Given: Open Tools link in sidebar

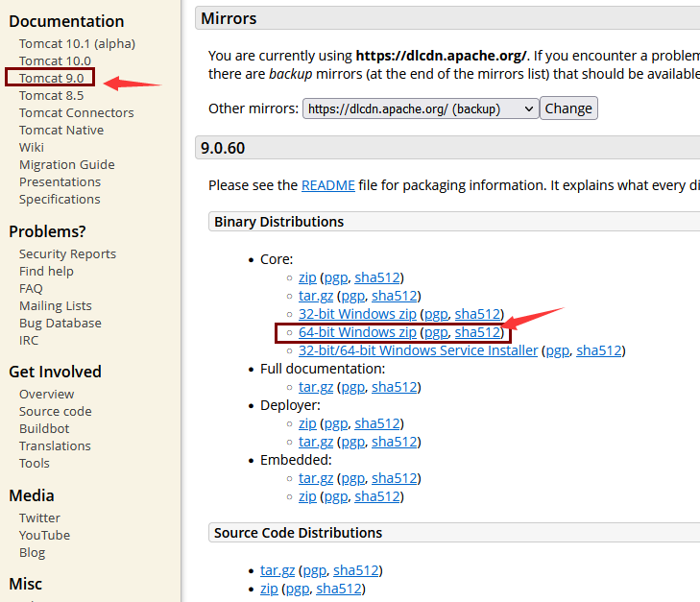Looking at the screenshot, I should pyautogui.click(x=35, y=463).
